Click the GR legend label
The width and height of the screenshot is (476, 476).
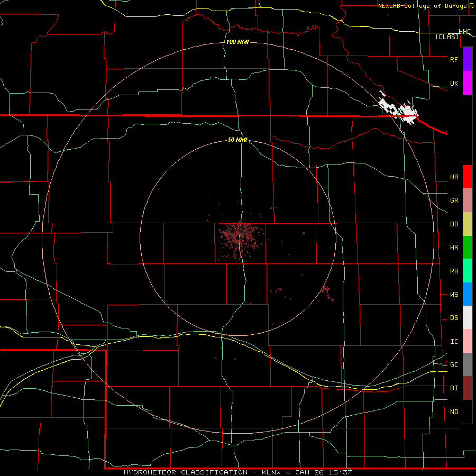(x=454, y=200)
